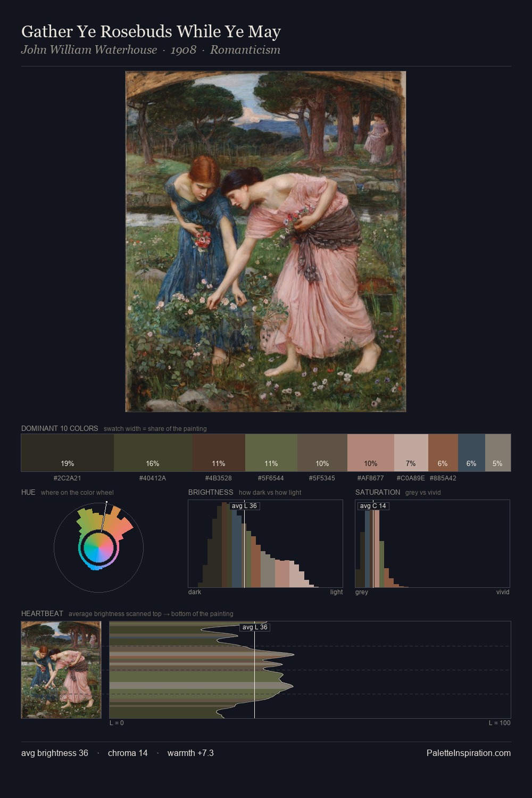Click the 'HUE' section heading

pos(28,492)
